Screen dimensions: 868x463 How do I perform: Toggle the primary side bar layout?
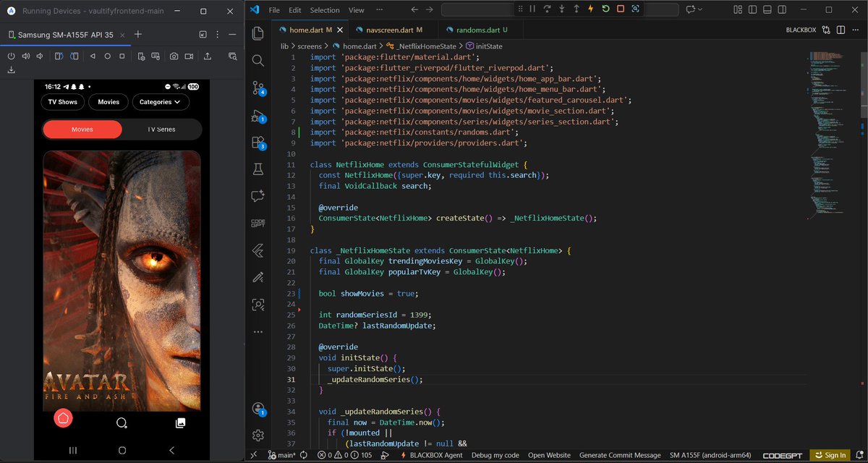[x=751, y=9]
